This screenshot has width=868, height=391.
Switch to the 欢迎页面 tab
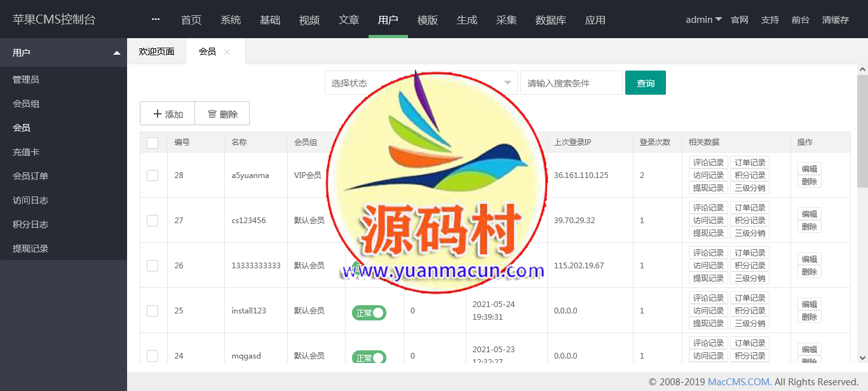pos(156,51)
